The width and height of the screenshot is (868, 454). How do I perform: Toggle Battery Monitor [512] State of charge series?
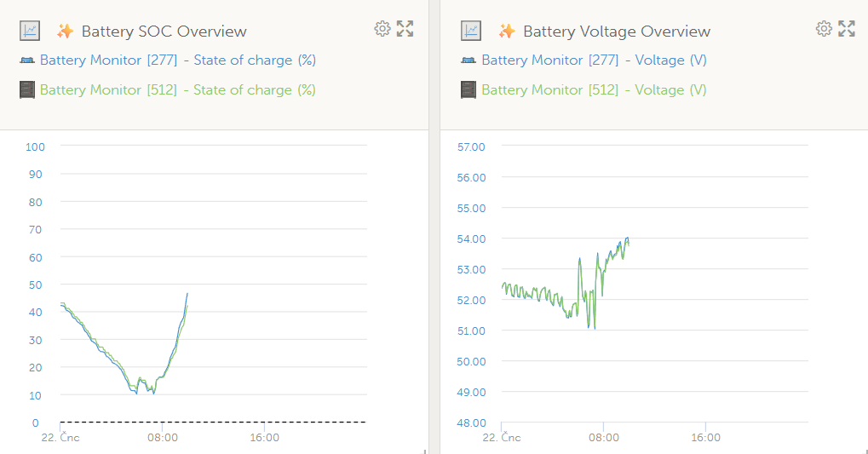click(178, 89)
